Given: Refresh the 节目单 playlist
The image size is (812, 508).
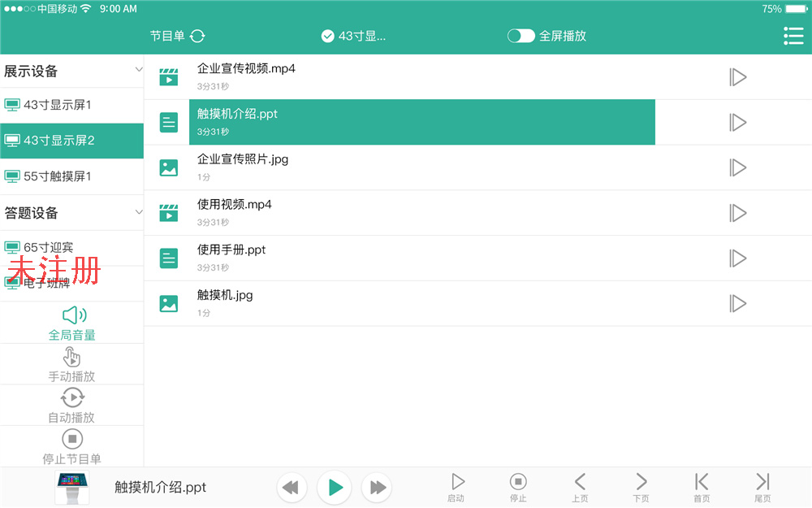Looking at the screenshot, I should point(199,36).
